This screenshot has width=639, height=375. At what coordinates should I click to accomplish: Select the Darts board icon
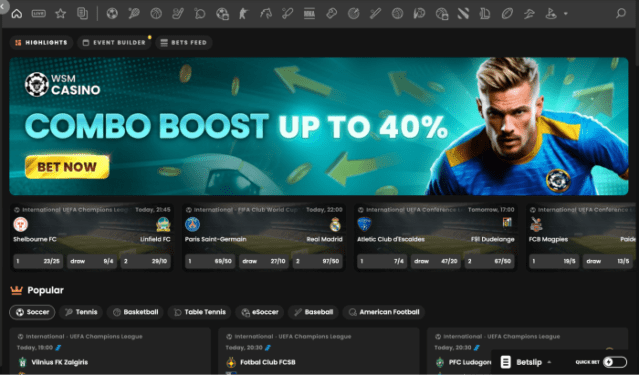(353, 13)
